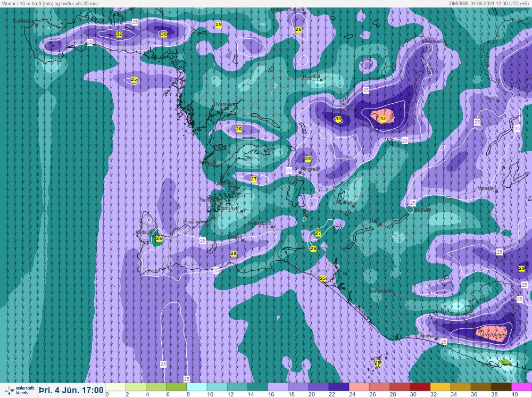
Task: Pick the dark brown 38–40 m/s legend swatch
Action: pyautogui.click(x=501, y=387)
